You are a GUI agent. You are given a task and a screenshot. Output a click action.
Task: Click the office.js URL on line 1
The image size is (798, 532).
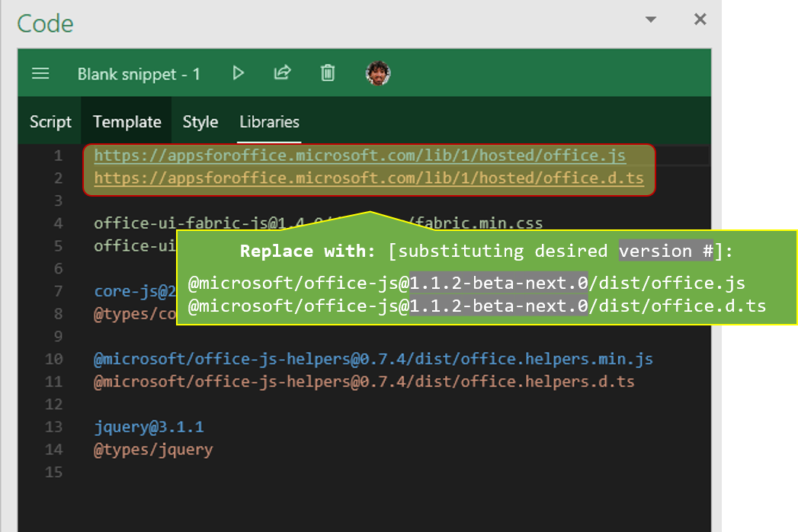(360, 155)
